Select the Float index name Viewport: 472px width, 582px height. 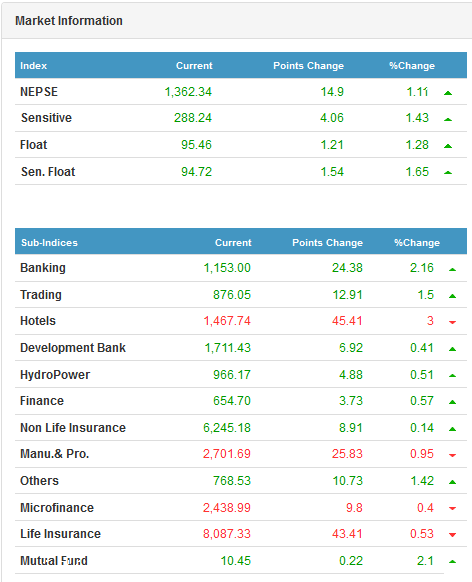click(33, 145)
